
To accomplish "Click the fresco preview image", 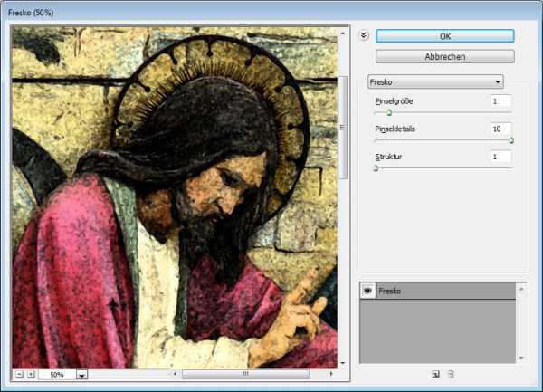I will point(175,197).
